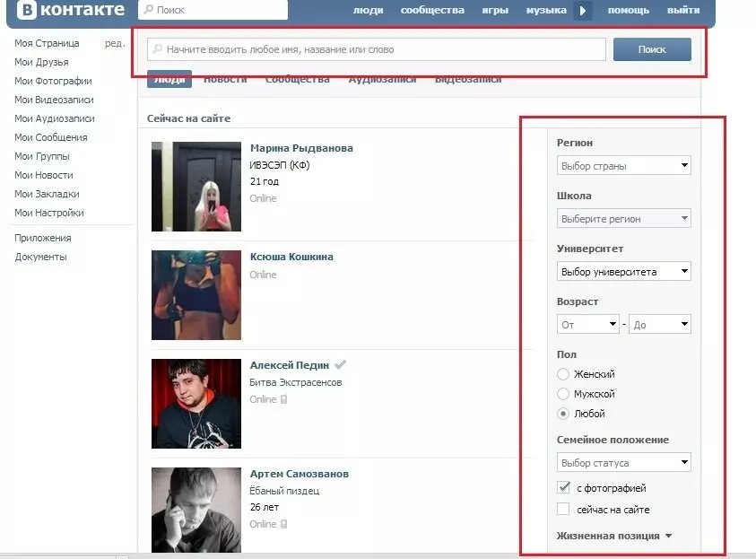Click the mobile icon beside Алексей Педин's Online

pos(284,399)
